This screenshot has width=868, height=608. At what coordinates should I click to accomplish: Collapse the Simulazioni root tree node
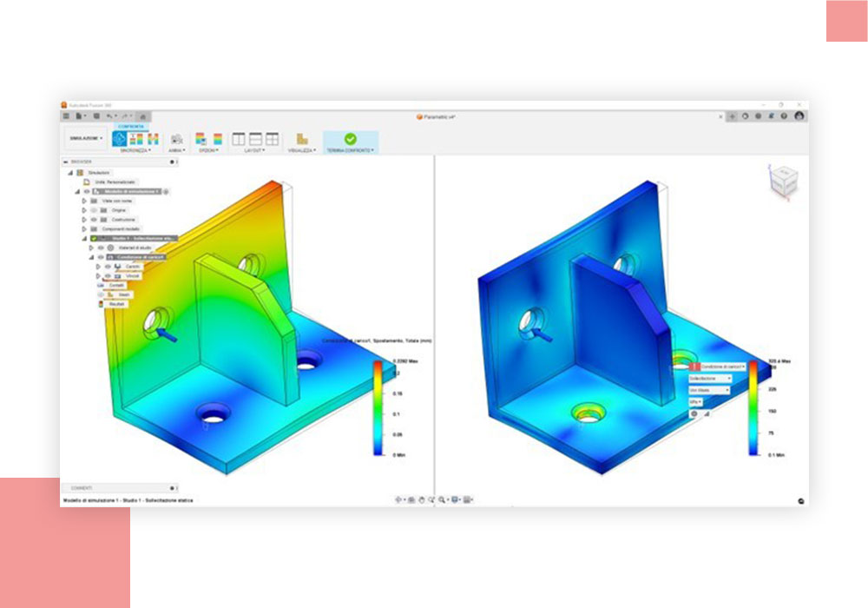coord(70,173)
